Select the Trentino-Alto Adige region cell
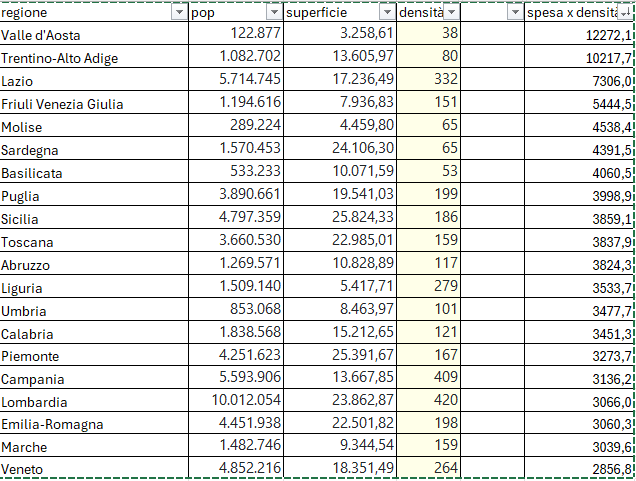The image size is (636, 481). (x=94, y=58)
